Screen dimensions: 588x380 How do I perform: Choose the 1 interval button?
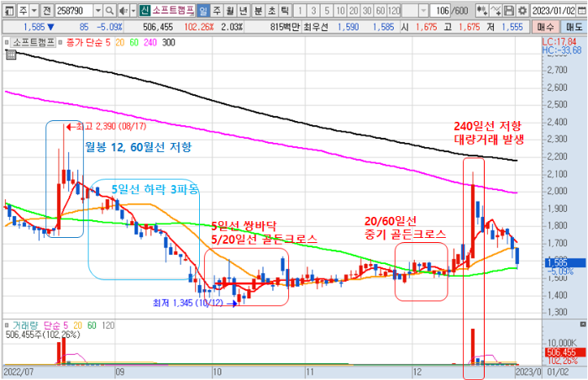(x=300, y=11)
